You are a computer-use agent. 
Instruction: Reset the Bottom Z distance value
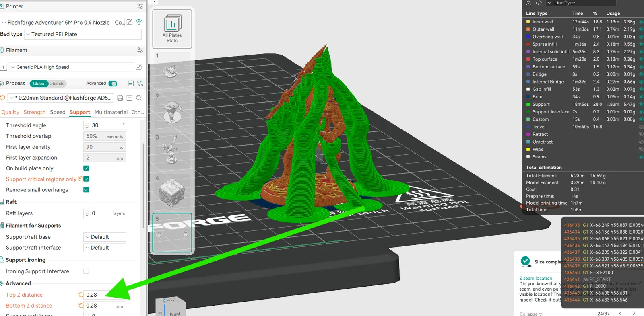(x=81, y=306)
